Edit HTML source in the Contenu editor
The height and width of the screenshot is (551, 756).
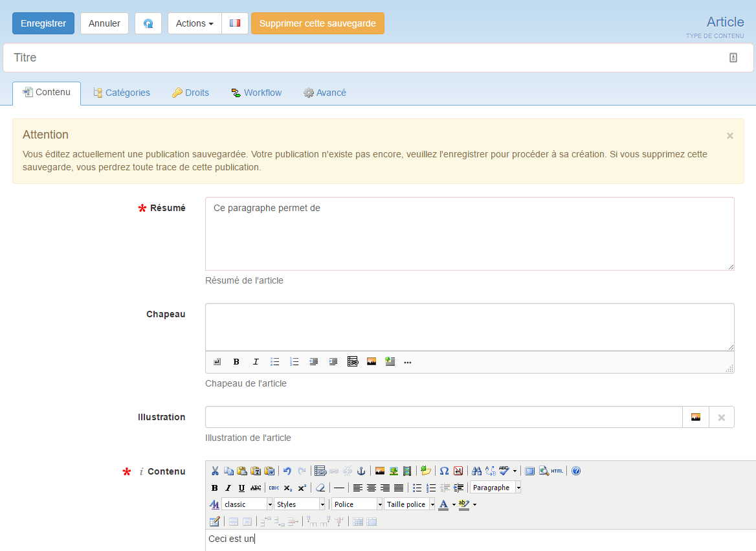click(557, 471)
